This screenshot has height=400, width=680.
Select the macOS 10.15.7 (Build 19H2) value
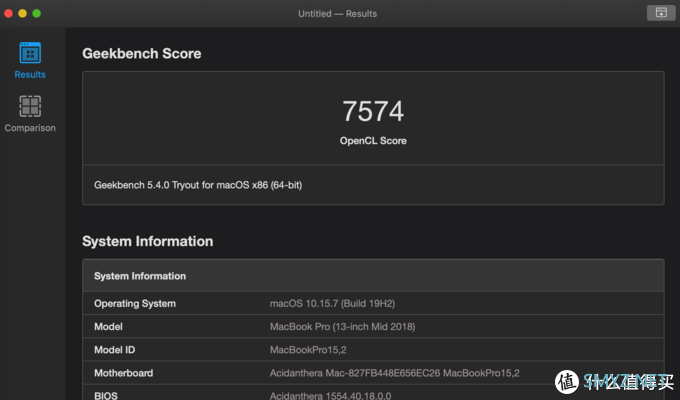coord(332,304)
